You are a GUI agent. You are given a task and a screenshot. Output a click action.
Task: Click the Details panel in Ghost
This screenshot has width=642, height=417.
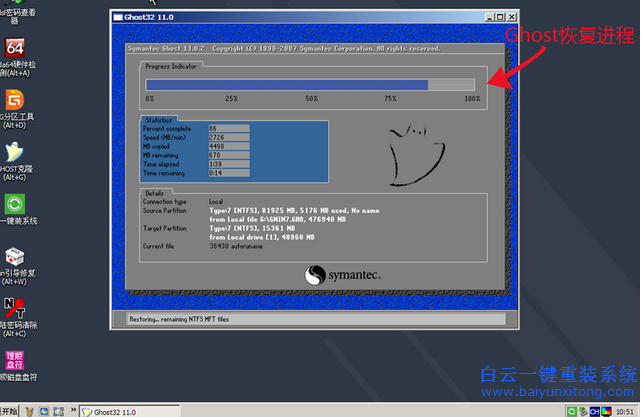point(310,223)
